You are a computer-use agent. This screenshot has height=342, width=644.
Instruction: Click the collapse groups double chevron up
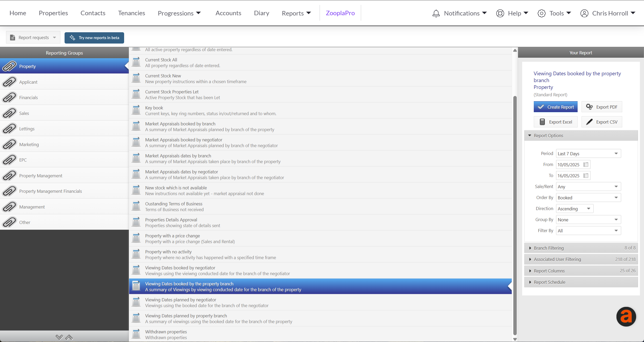coord(69,337)
